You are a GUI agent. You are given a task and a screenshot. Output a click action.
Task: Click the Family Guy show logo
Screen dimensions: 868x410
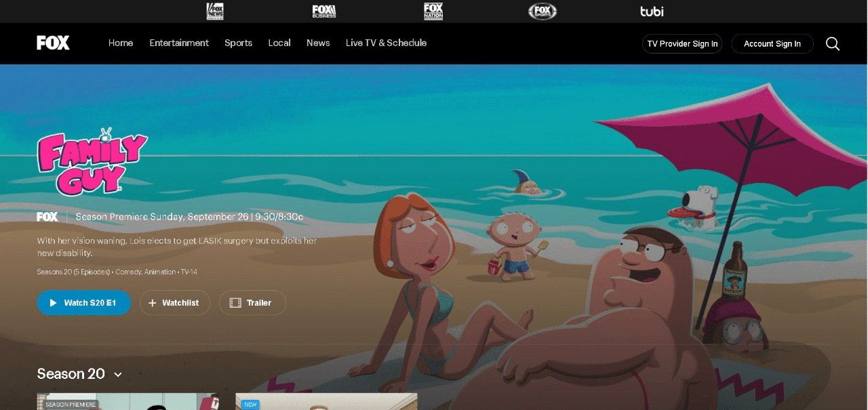click(92, 161)
